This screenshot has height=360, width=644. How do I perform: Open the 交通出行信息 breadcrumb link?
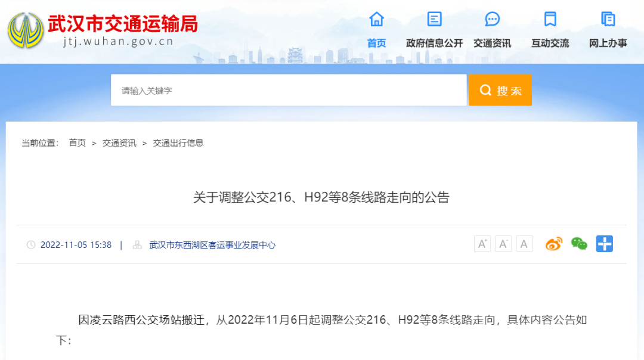[x=179, y=143]
